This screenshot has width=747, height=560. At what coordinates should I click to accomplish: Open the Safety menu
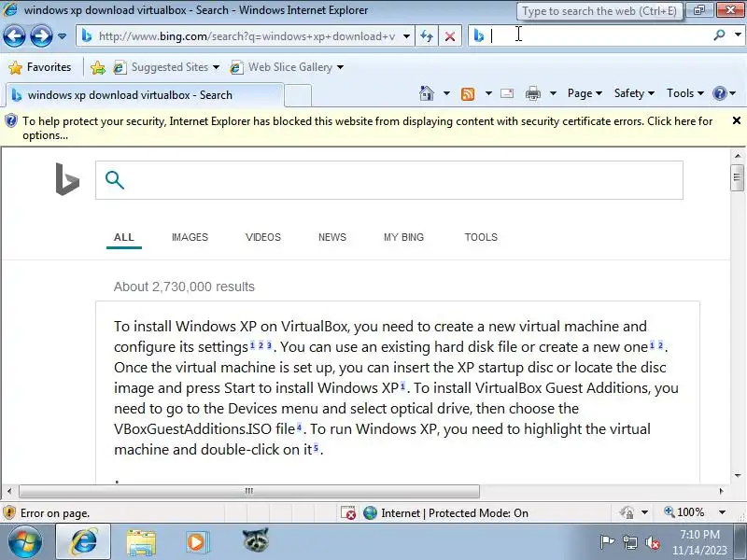[634, 93]
